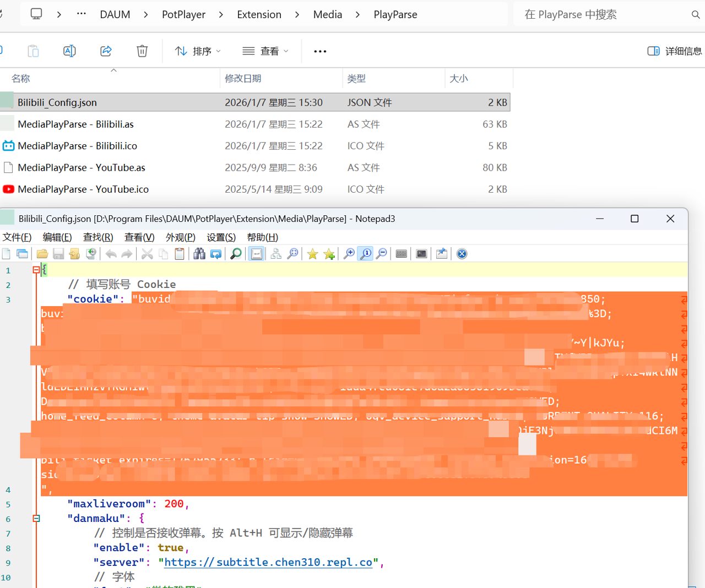Navigate to Extension in the address bar
The width and height of the screenshot is (705, 588).
[x=259, y=15]
